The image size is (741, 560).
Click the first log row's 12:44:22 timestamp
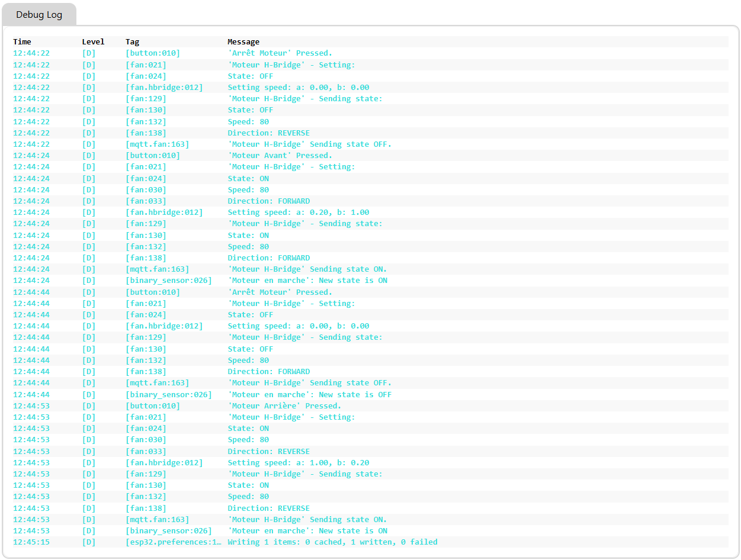pyautogui.click(x=31, y=53)
